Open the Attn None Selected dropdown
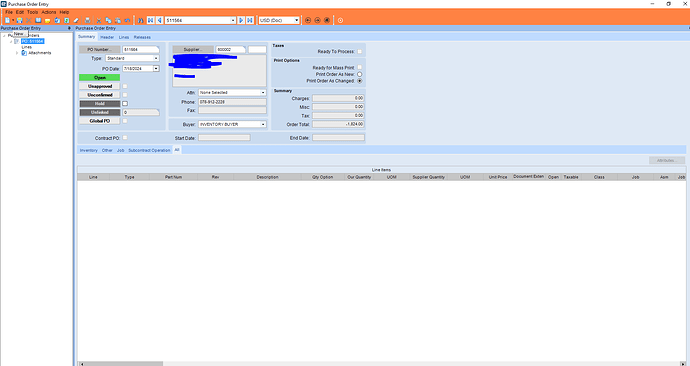This screenshot has height=366, width=690. pyautogui.click(x=263, y=92)
